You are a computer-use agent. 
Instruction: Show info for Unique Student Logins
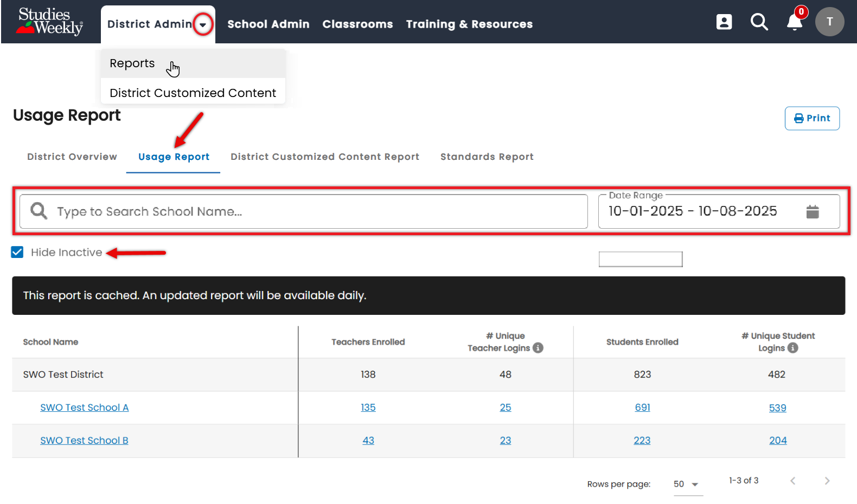pyautogui.click(x=793, y=348)
